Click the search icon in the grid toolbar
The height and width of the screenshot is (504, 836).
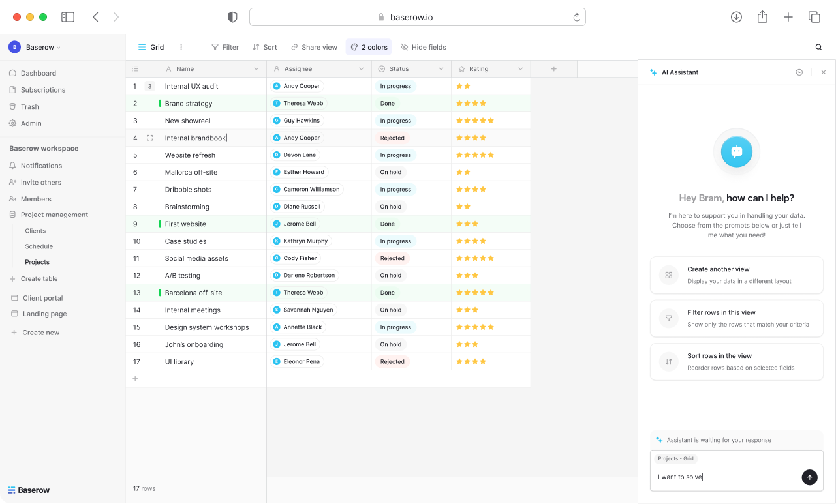(818, 47)
